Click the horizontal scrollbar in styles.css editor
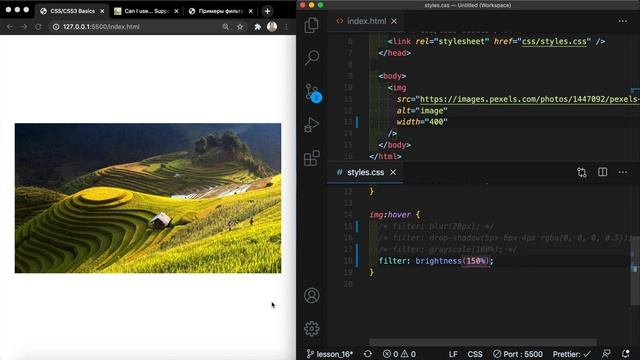This screenshot has width=640, height=360. click(483, 342)
